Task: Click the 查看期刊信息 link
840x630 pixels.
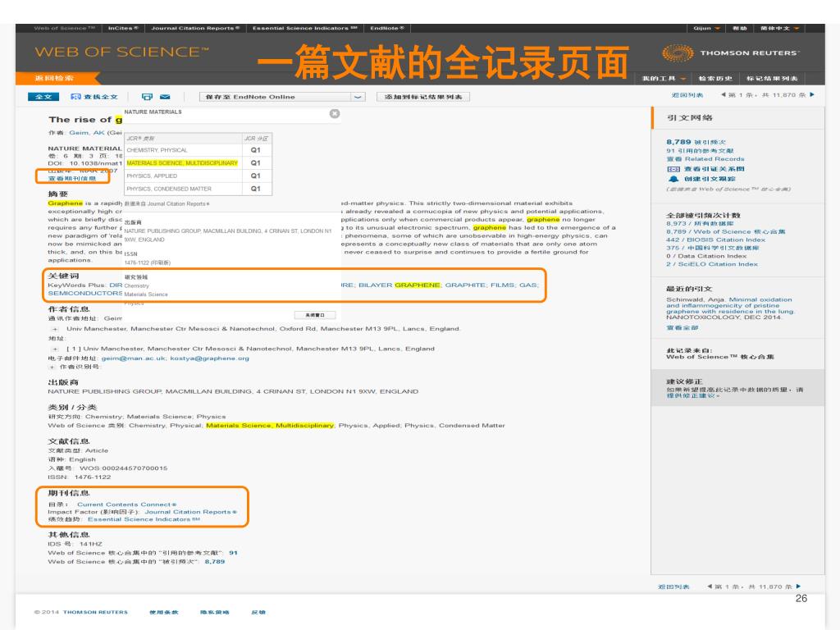Action: [x=72, y=178]
